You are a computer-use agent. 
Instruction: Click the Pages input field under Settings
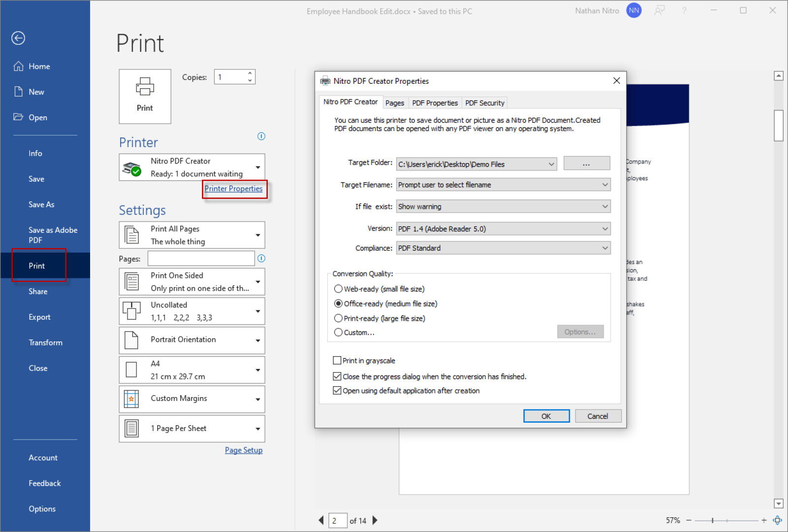click(x=201, y=258)
